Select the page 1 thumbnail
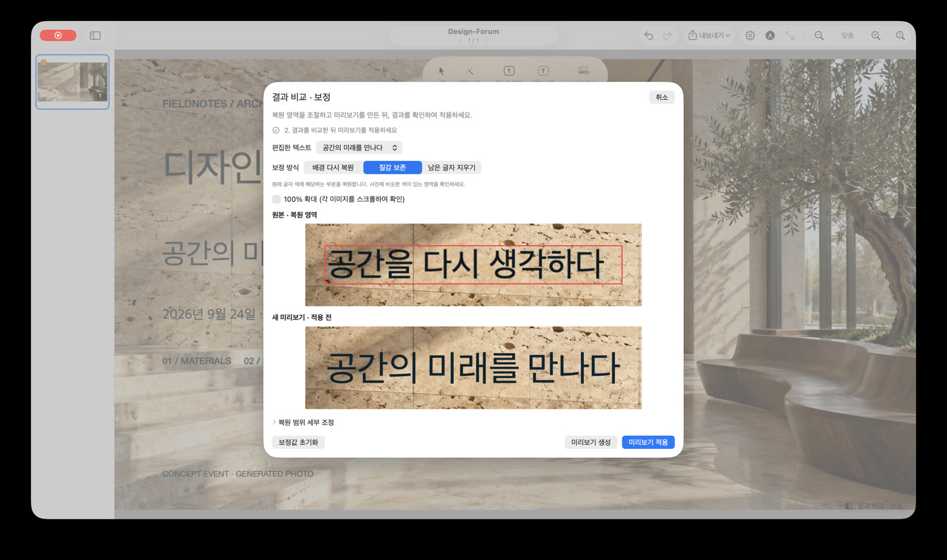This screenshot has width=947, height=560. (72, 82)
